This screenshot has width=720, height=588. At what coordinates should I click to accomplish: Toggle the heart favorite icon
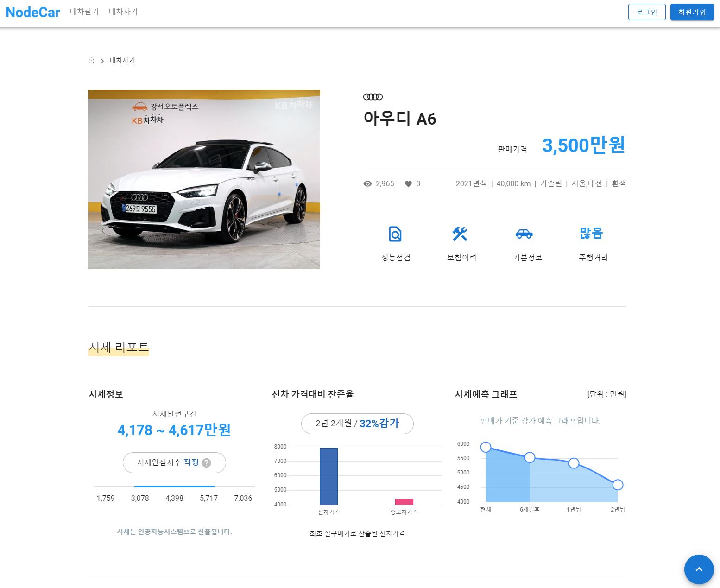[408, 183]
